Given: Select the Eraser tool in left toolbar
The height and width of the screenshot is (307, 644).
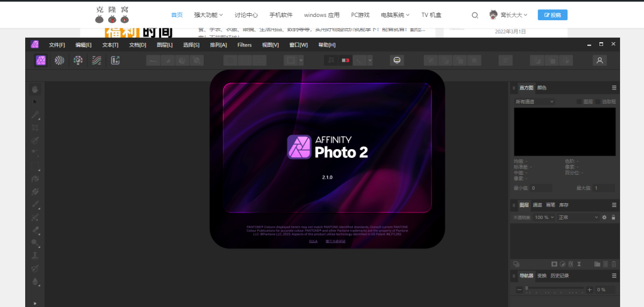Looking at the screenshot, I should (35, 230).
